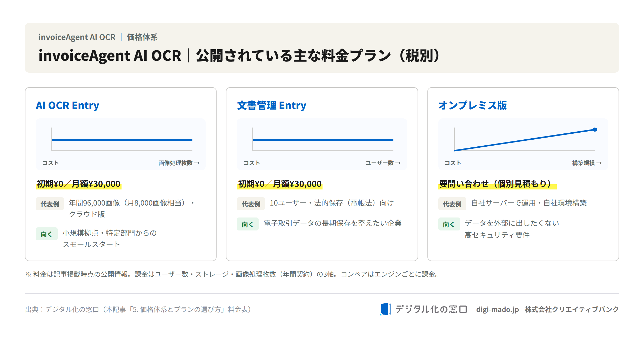This screenshot has height=340, width=644.
Task: Click the コスト label in オンプレミス版 chart
Action: pyautogui.click(x=453, y=163)
